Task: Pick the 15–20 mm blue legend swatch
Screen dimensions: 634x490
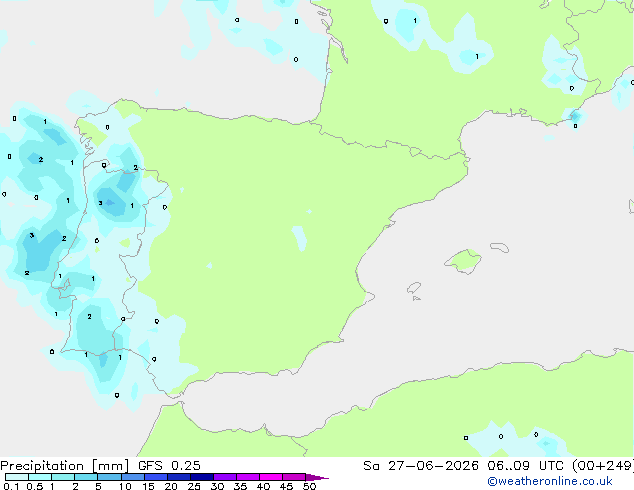Action: click(x=155, y=477)
